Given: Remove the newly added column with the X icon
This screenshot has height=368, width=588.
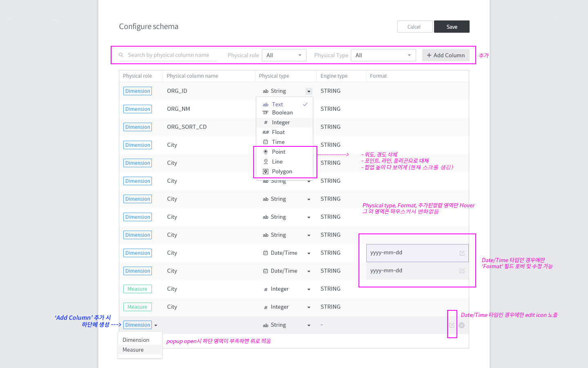Looking at the screenshot, I should coord(462,325).
